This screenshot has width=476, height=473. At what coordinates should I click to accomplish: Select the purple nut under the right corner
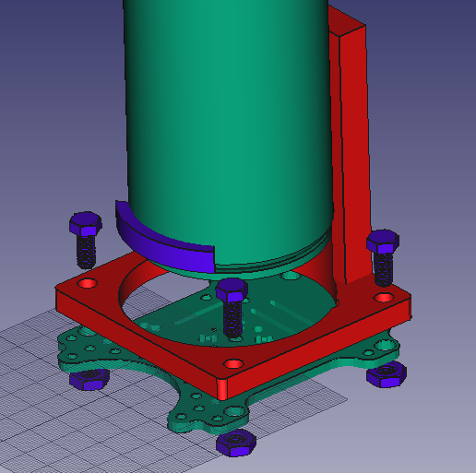pos(387,374)
